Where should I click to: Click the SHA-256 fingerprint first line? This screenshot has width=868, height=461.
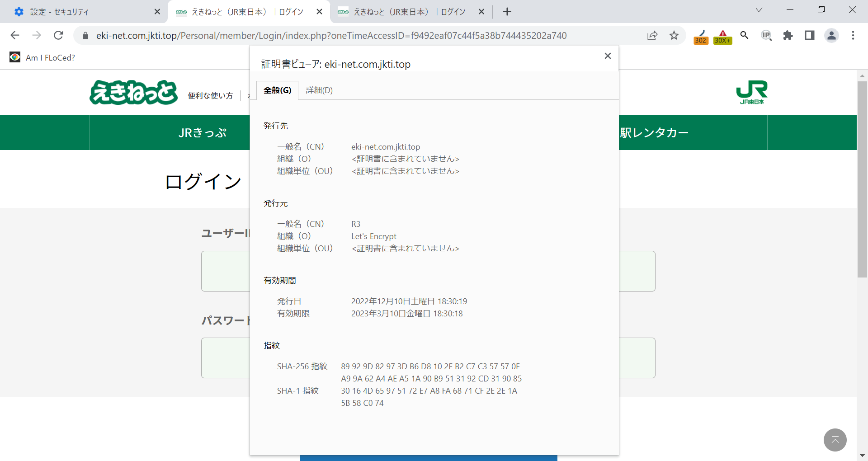click(430, 367)
